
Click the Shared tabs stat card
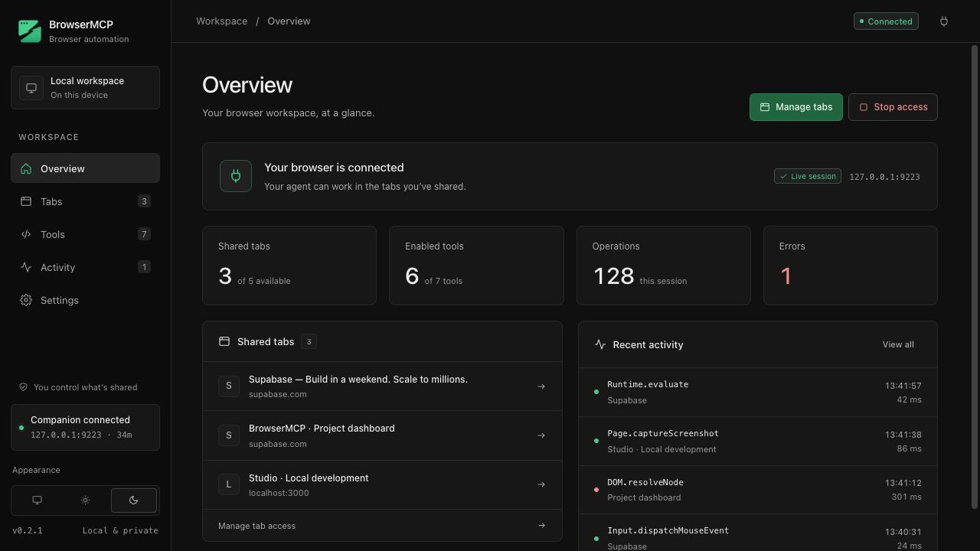[289, 266]
